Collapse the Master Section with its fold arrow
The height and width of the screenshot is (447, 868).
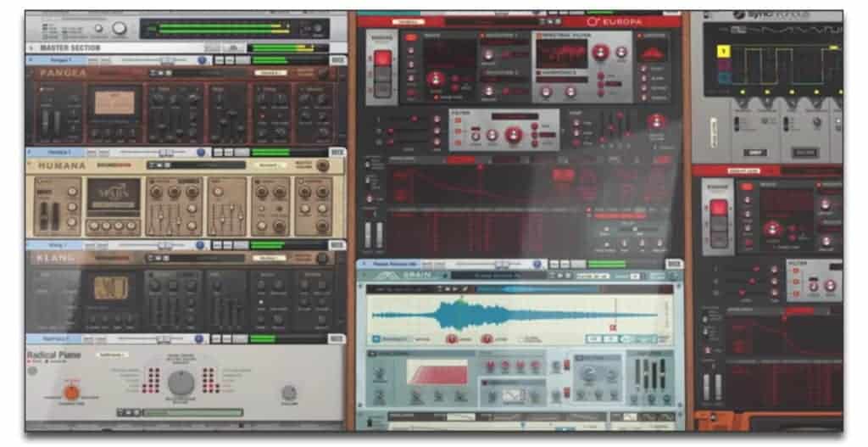click(x=31, y=48)
